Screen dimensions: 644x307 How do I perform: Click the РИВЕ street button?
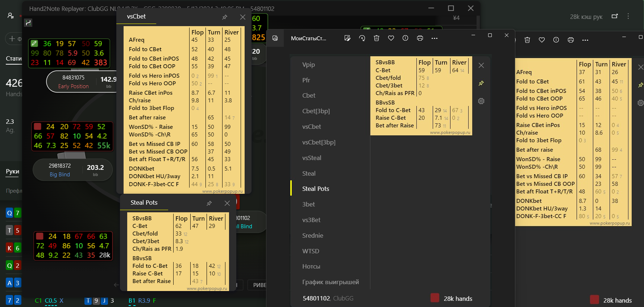click(258, 285)
